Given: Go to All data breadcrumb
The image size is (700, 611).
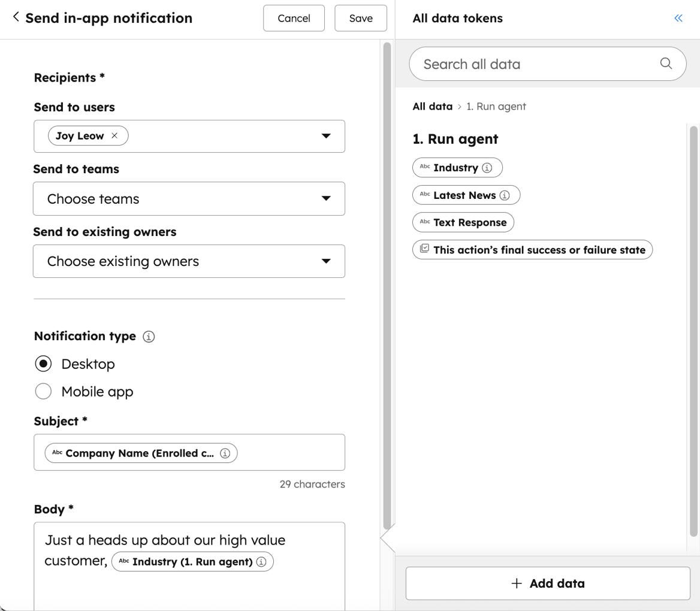Looking at the screenshot, I should pyautogui.click(x=433, y=107).
